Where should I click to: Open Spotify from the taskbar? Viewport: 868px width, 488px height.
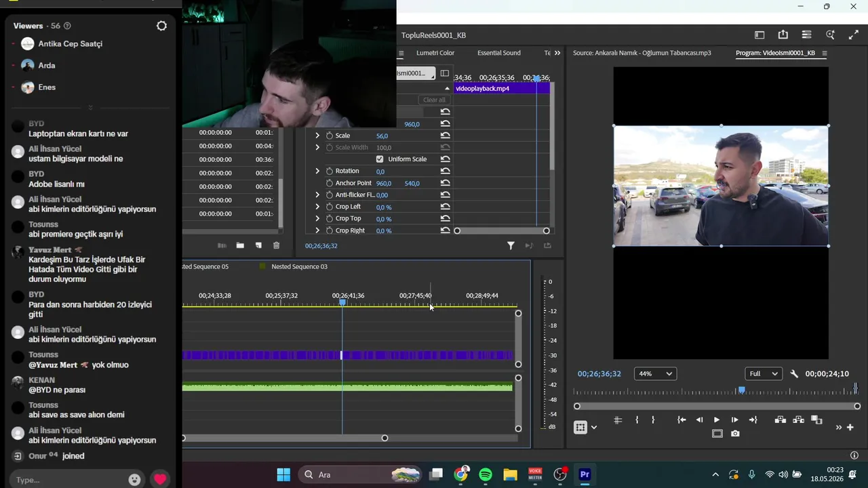[486, 474]
